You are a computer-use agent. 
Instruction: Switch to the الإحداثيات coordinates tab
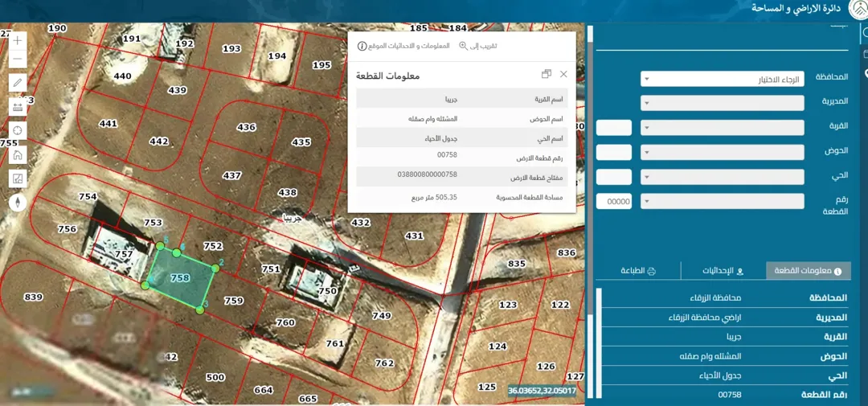click(x=725, y=271)
